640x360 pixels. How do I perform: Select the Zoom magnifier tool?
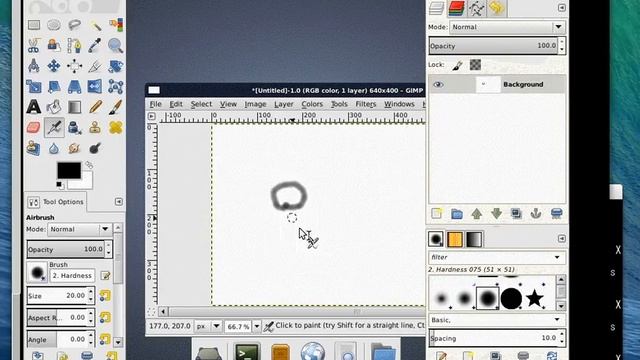116,46
